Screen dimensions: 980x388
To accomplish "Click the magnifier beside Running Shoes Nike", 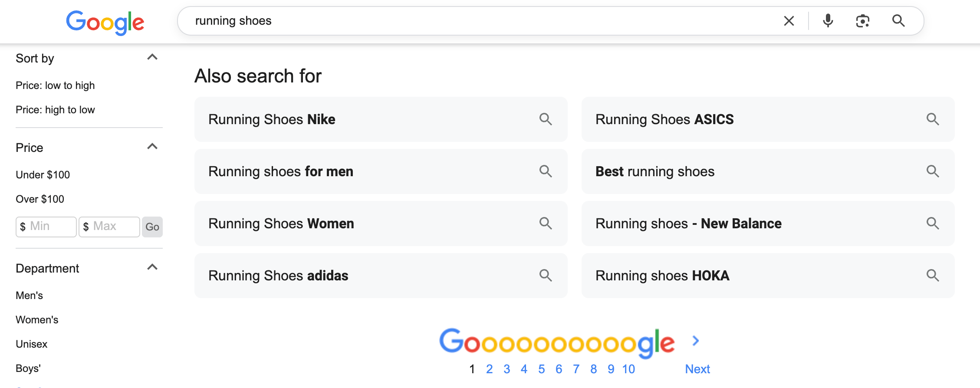I will pos(546,119).
